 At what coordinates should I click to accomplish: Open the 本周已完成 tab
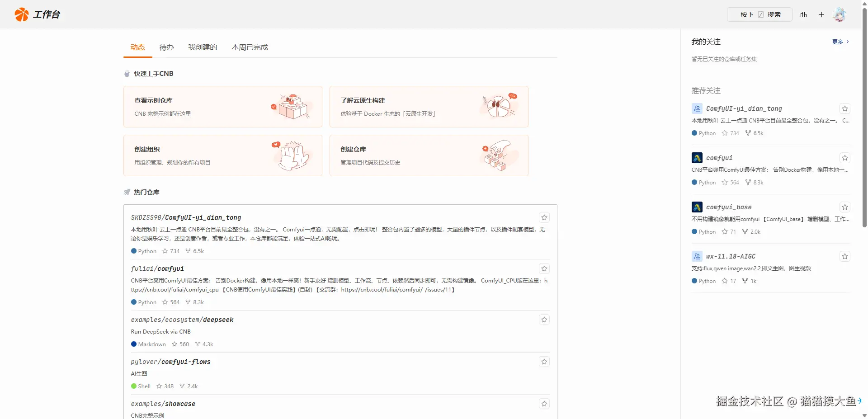pyautogui.click(x=250, y=47)
